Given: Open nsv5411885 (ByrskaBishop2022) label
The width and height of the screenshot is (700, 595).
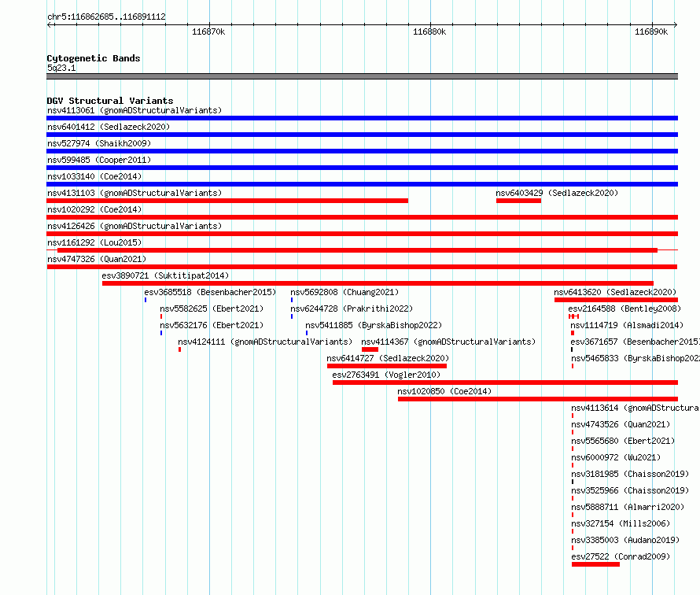Looking at the screenshot, I should pyautogui.click(x=374, y=325).
